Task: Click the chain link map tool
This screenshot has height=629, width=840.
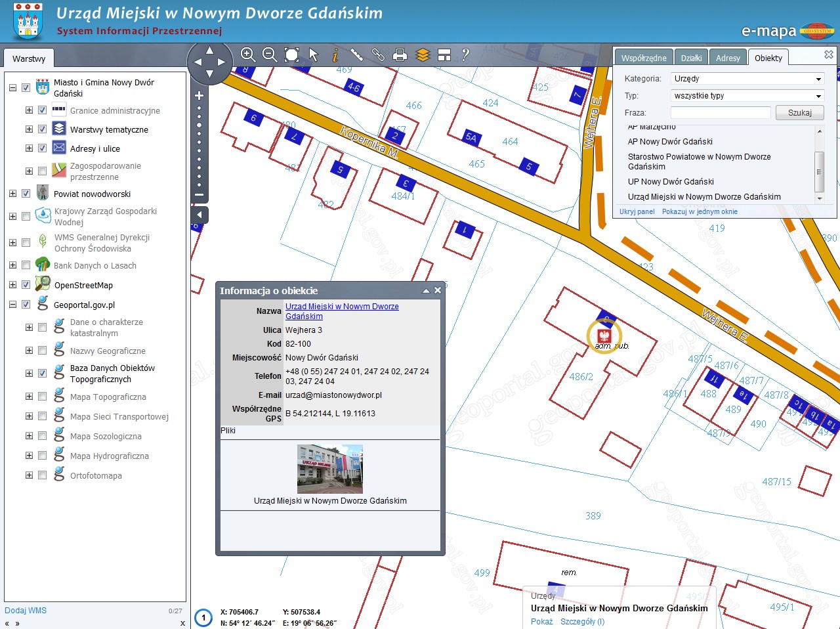Action: coord(378,54)
